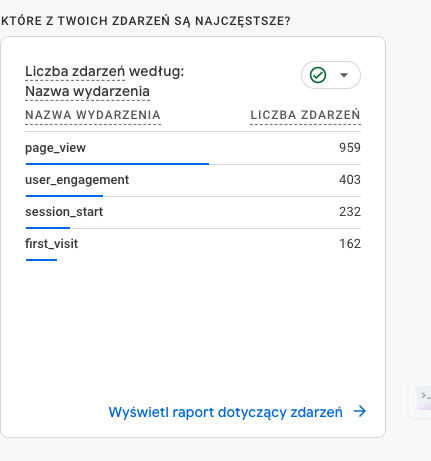The height and width of the screenshot is (461, 431).
Task: Click the blue bar under user_engagement
Action: [64, 196]
